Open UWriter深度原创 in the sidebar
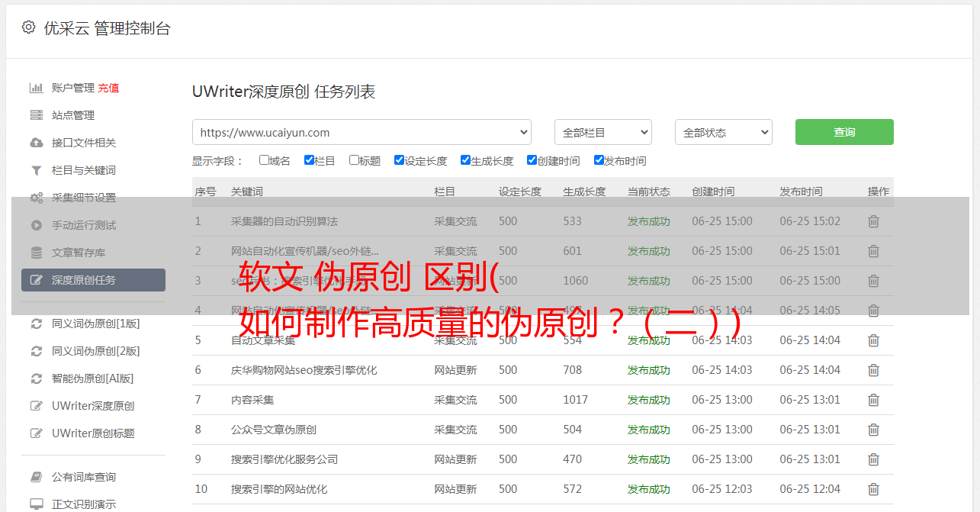This screenshot has width=980, height=512. pos(93,406)
